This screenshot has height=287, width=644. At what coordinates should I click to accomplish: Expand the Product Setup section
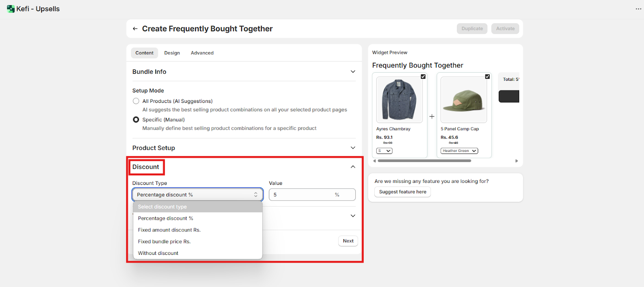[x=353, y=148]
